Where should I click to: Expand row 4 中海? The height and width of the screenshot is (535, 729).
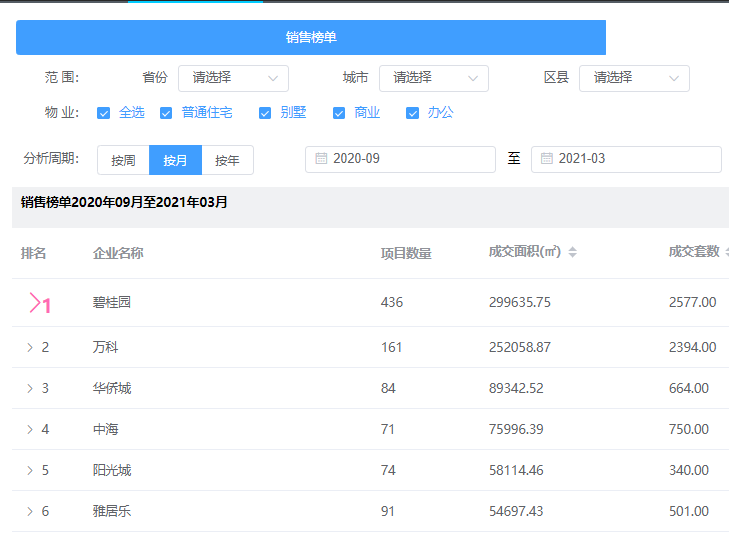(x=30, y=429)
